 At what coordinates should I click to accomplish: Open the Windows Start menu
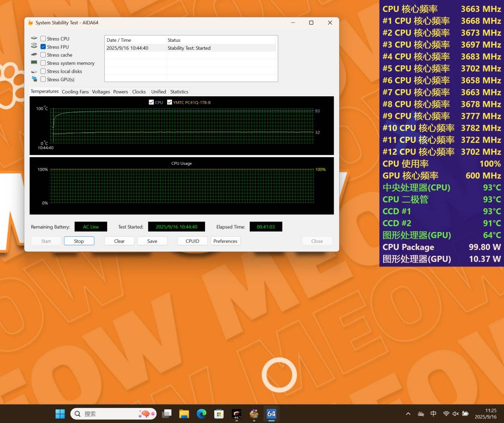click(60, 414)
